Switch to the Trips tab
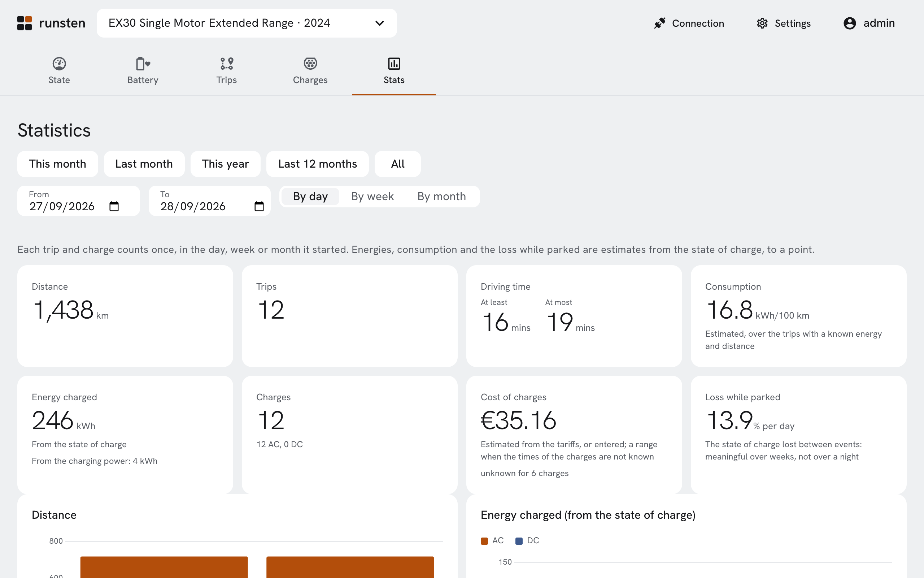The image size is (924, 578). [x=227, y=71]
